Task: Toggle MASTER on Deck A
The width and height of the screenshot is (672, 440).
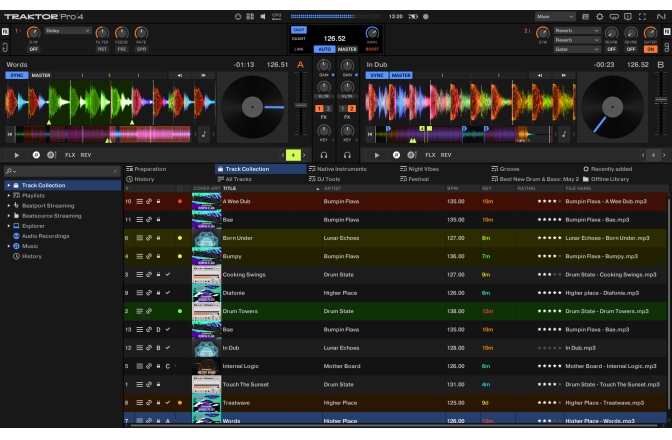Action: (41, 75)
